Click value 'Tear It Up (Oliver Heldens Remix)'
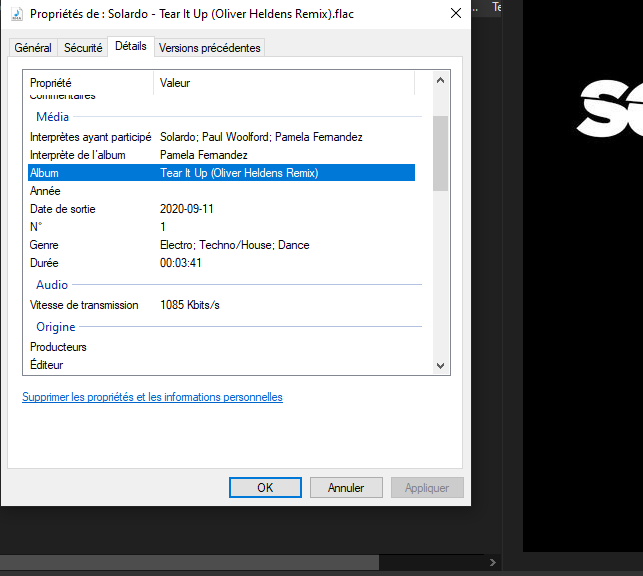Screen dimensions: 643x576 [239, 173]
